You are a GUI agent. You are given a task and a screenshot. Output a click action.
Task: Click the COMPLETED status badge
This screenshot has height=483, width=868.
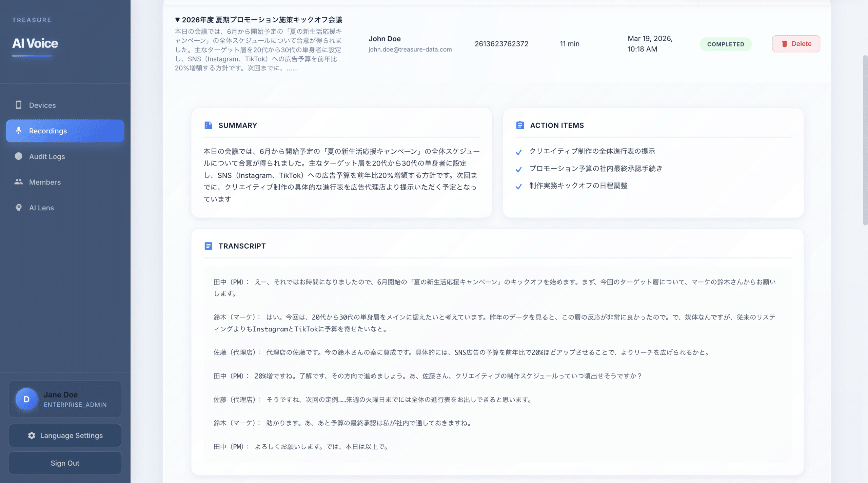tap(726, 44)
